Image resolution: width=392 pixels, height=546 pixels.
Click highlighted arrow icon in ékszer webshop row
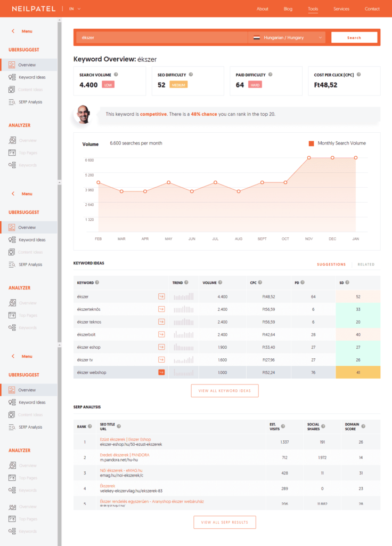point(161,372)
